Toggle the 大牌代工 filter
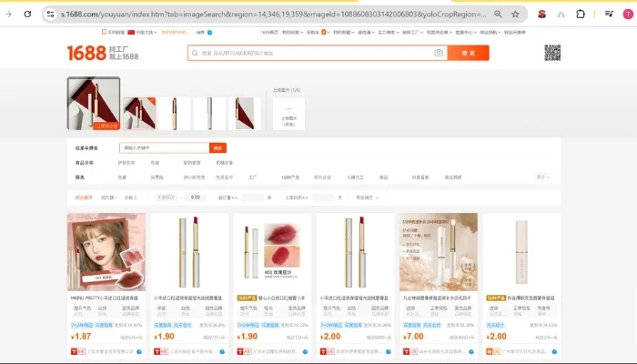The image size is (637, 364). coord(355,177)
